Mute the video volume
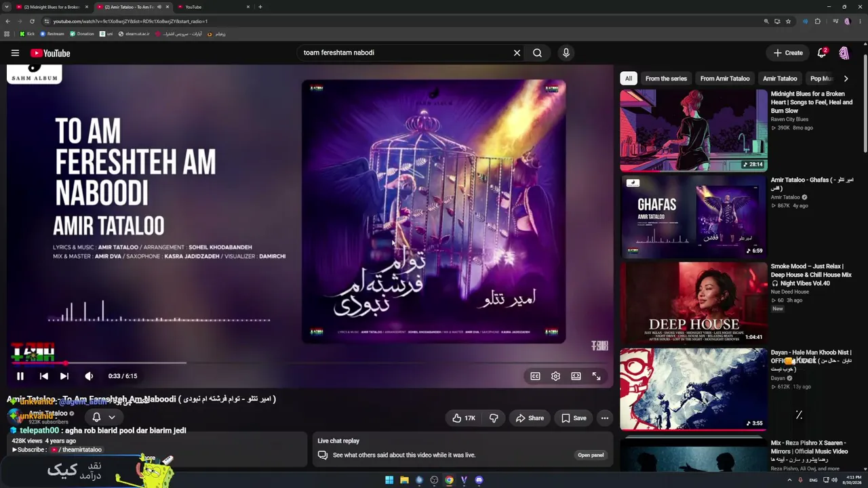868x488 pixels. click(x=89, y=376)
